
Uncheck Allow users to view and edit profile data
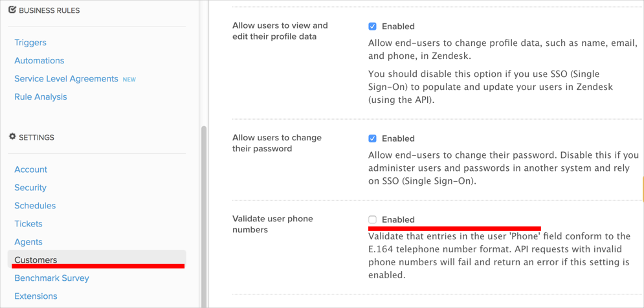click(373, 27)
